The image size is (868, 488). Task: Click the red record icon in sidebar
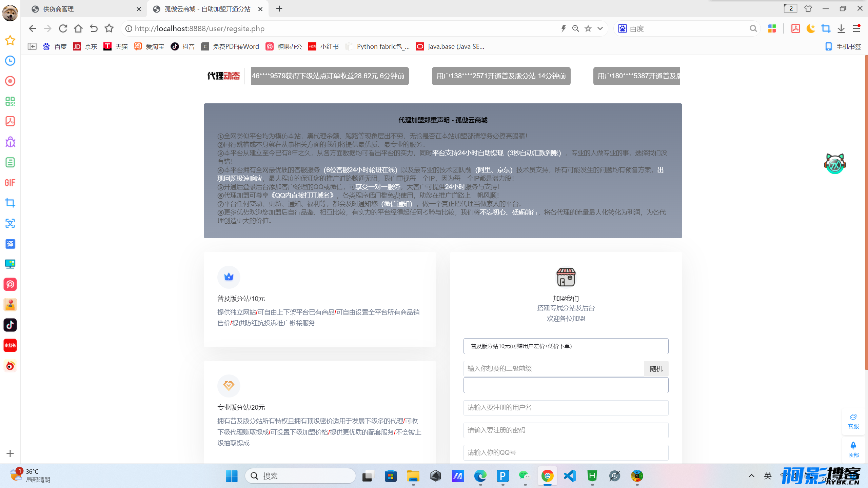pyautogui.click(x=10, y=81)
